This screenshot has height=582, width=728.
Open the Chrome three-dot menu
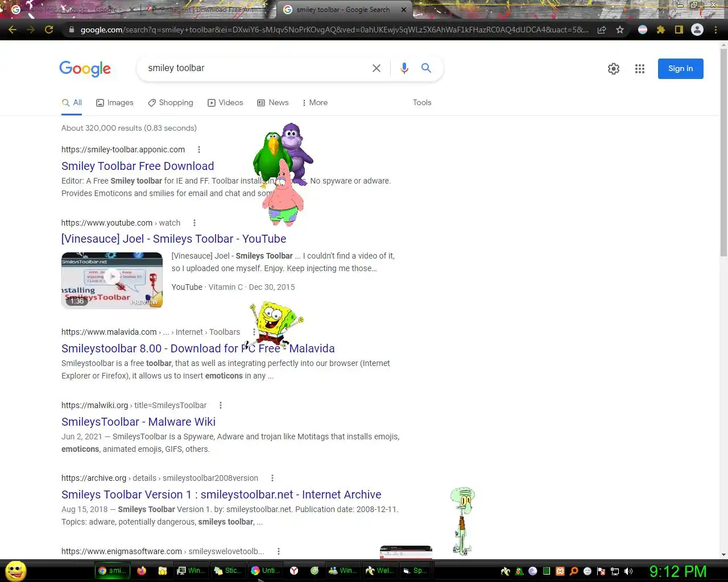[715, 30]
